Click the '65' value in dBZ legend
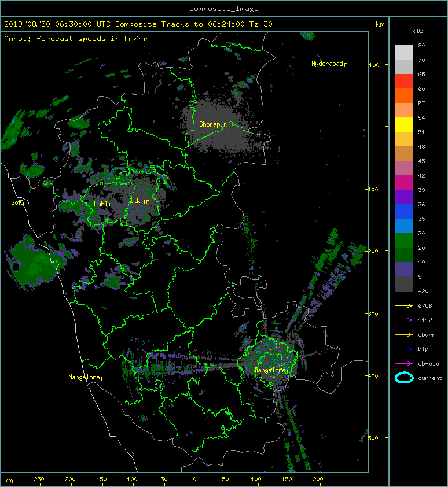The height and width of the screenshot is (487, 448). (x=421, y=74)
